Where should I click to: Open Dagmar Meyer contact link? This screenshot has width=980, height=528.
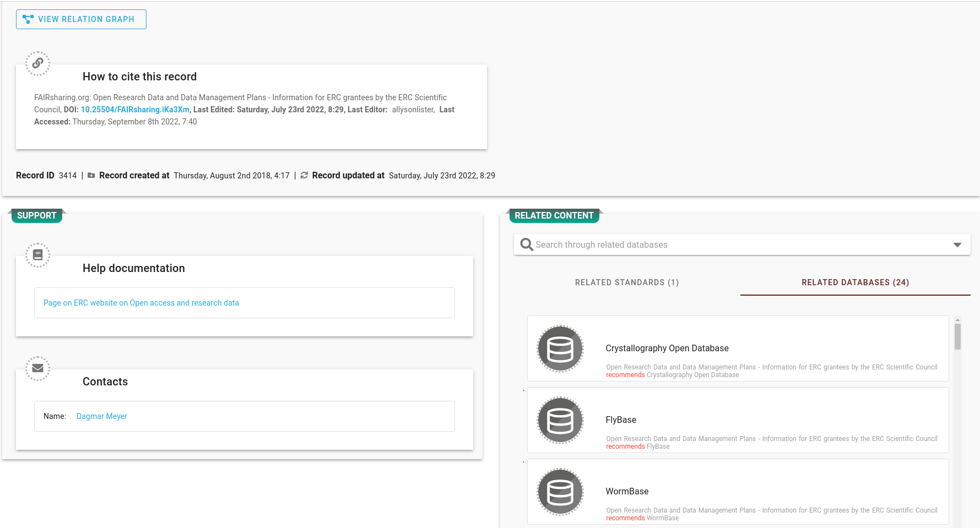pos(102,416)
